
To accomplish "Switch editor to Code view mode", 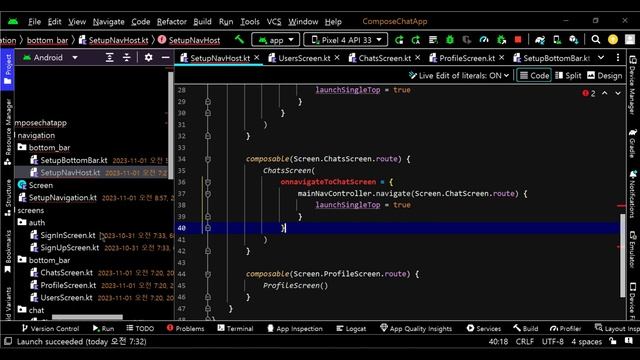I will tap(534, 76).
